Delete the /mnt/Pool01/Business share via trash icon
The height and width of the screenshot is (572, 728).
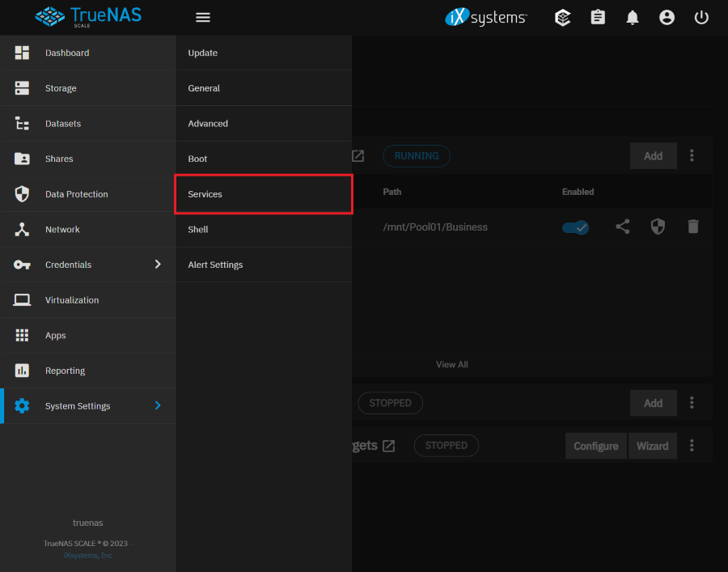point(693,227)
